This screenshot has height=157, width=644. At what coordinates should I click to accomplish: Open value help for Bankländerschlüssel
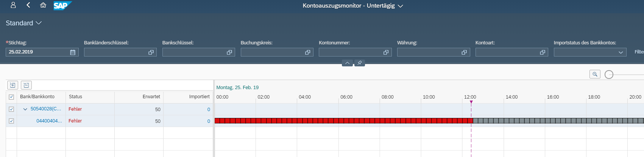(x=151, y=52)
